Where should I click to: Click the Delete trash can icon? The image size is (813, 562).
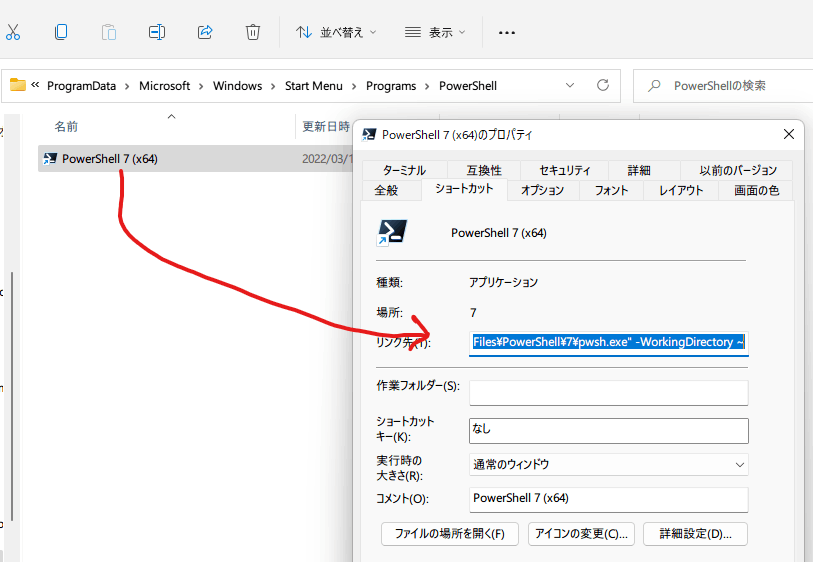[253, 32]
